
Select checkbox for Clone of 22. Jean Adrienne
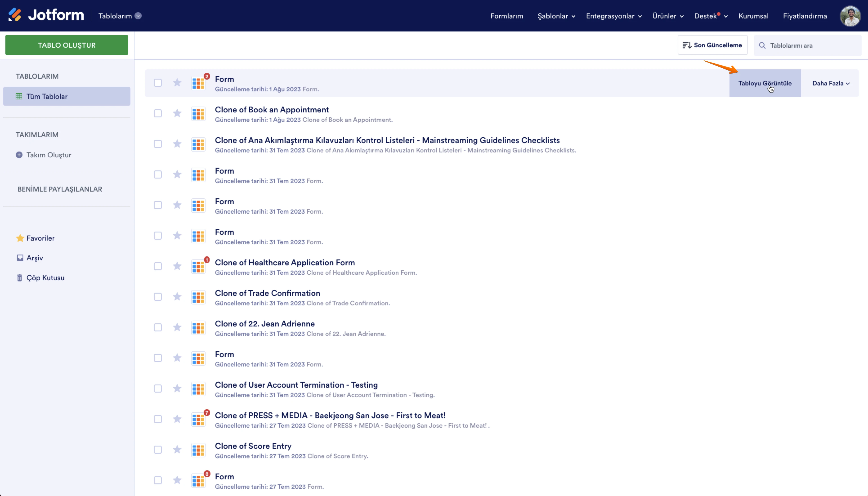(158, 327)
